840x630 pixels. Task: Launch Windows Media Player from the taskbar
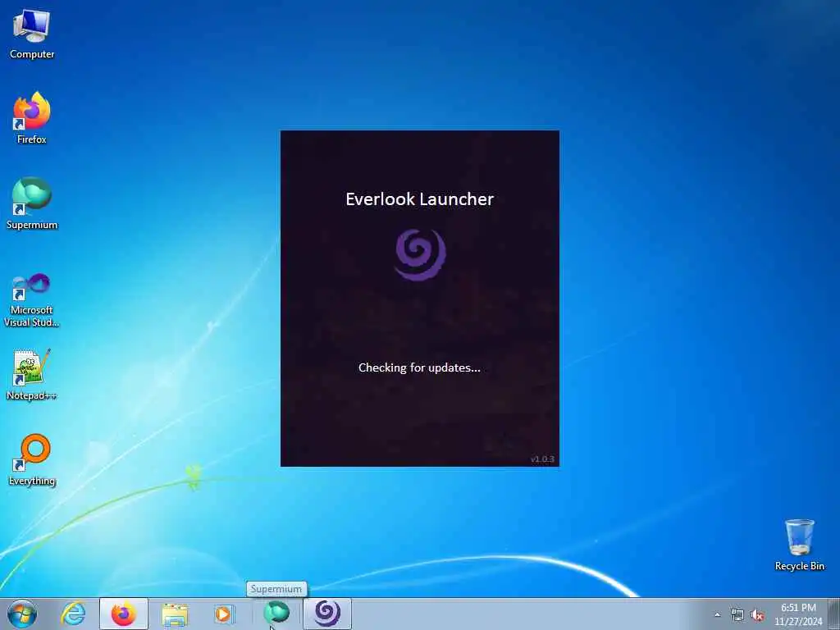tap(223, 614)
